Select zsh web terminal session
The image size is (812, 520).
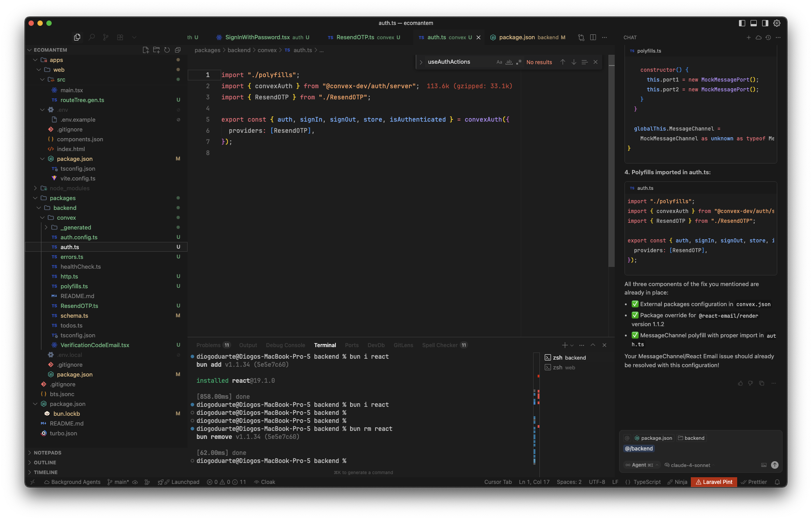click(x=564, y=368)
